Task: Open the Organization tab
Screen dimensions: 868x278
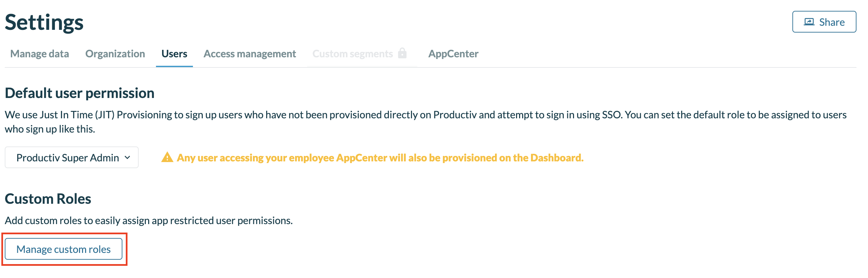Action: pos(115,54)
